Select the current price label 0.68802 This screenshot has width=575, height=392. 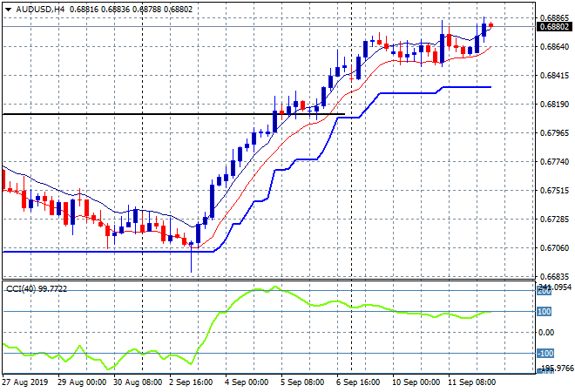coord(554,26)
